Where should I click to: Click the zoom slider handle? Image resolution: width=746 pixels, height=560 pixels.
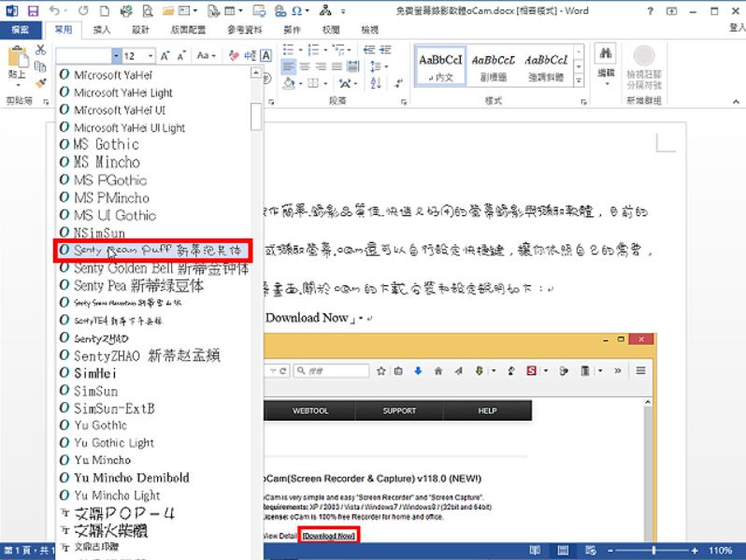coord(653,551)
